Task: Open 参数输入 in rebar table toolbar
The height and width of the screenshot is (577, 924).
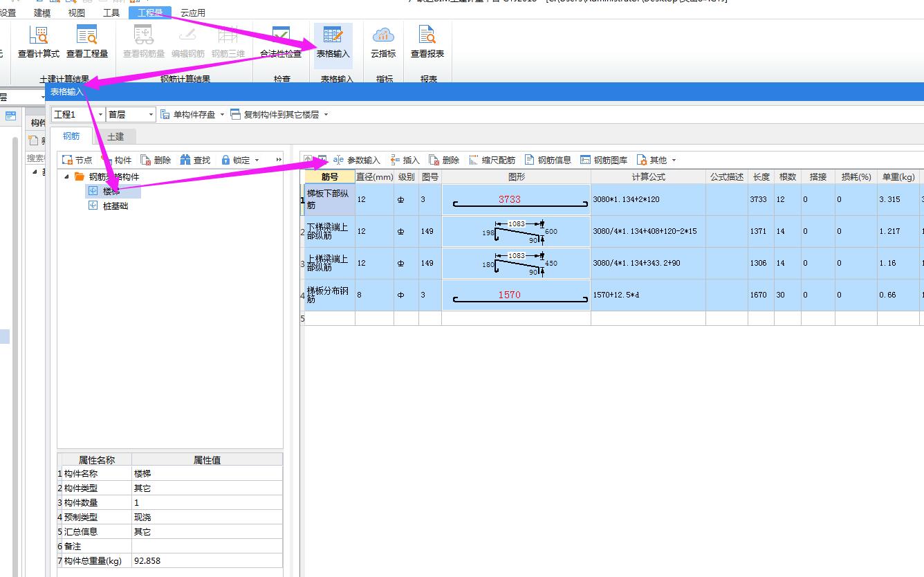Action: coord(357,160)
